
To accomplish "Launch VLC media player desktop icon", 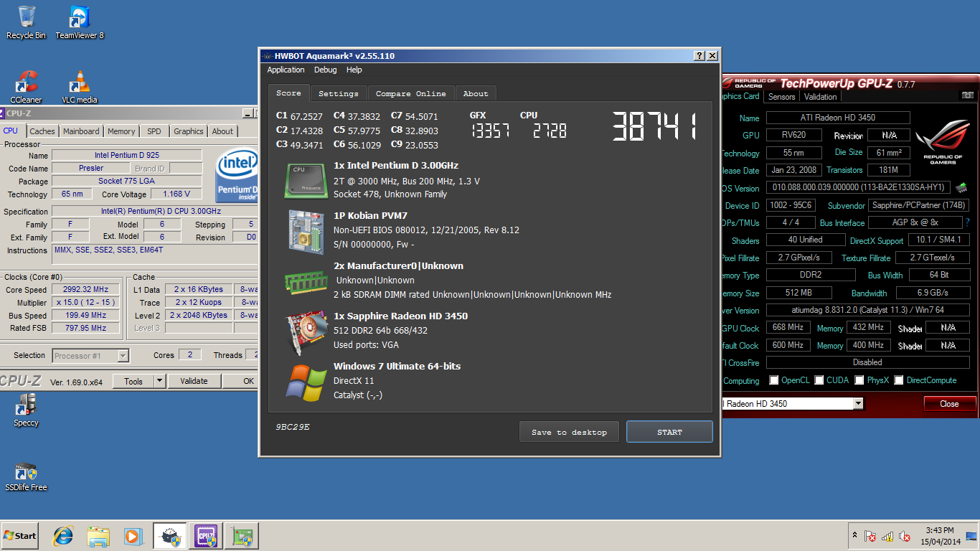I will [x=80, y=87].
